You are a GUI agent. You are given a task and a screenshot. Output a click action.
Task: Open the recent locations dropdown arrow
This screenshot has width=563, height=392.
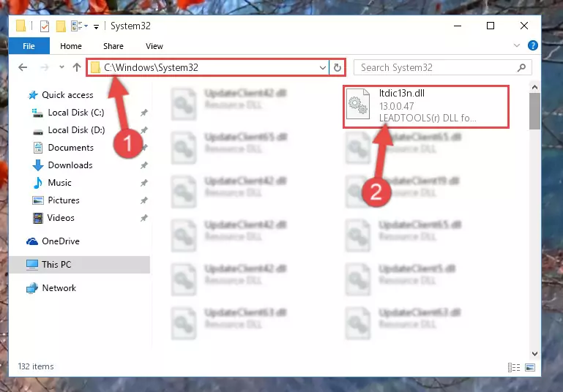[61, 67]
